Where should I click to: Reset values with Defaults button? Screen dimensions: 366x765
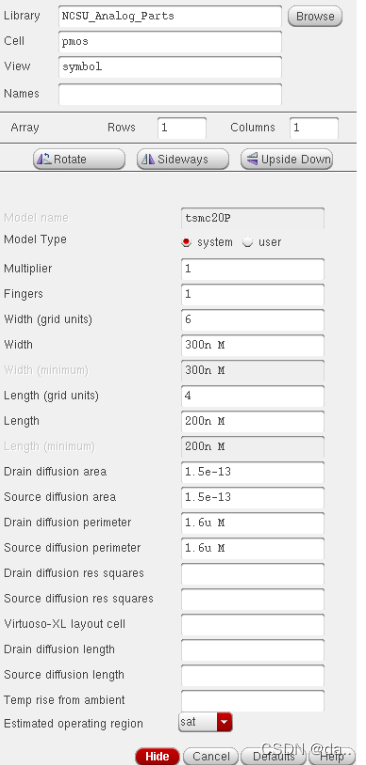coord(274,756)
